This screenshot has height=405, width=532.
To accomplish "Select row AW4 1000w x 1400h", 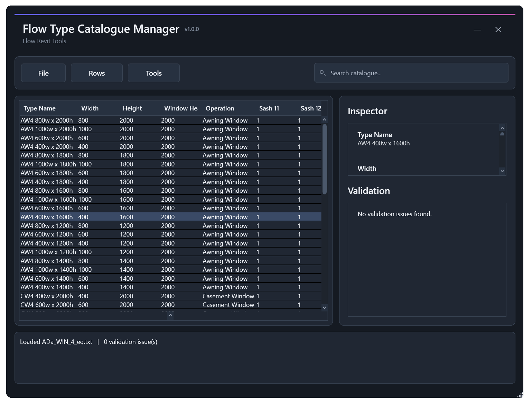I will 170,270.
